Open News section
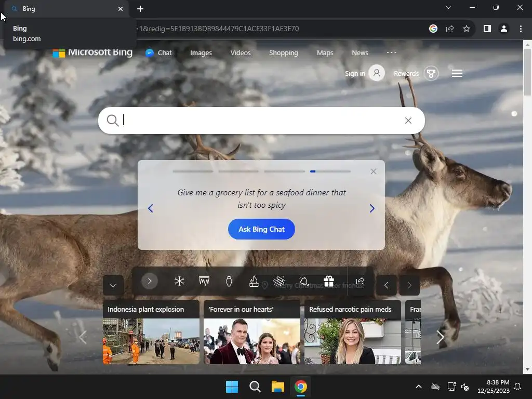Image resolution: width=532 pixels, height=399 pixels. (x=360, y=53)
